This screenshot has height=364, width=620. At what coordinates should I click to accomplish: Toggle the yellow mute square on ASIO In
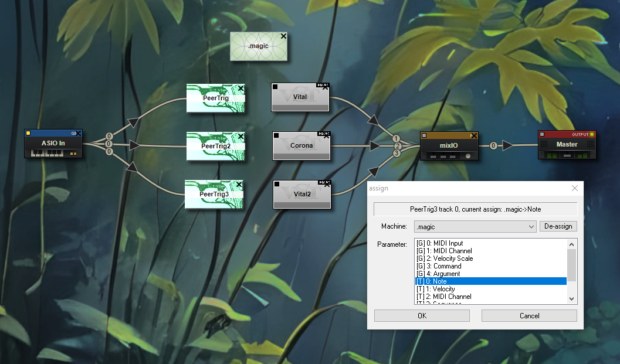(x=28, y=133)
